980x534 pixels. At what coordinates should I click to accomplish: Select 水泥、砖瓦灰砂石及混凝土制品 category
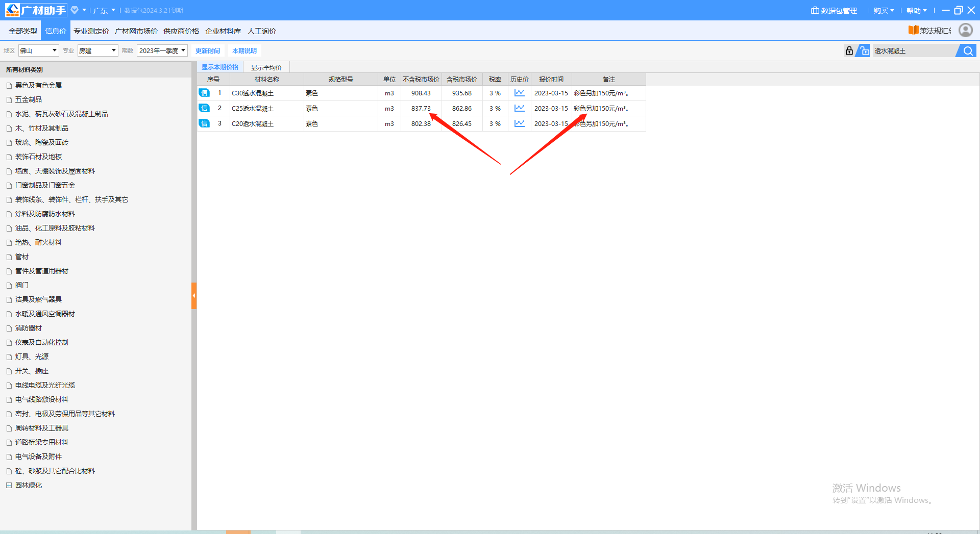[x=62, y=114]
